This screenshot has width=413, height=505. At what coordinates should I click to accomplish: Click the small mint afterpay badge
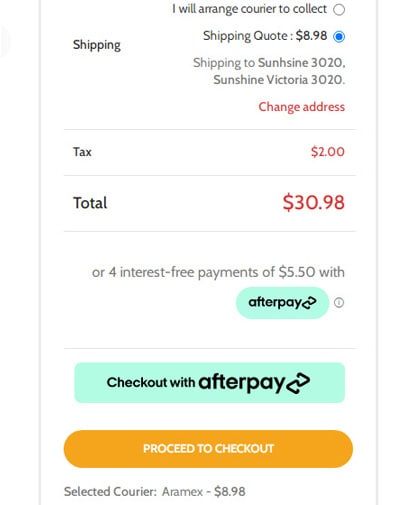click(282, 303)
